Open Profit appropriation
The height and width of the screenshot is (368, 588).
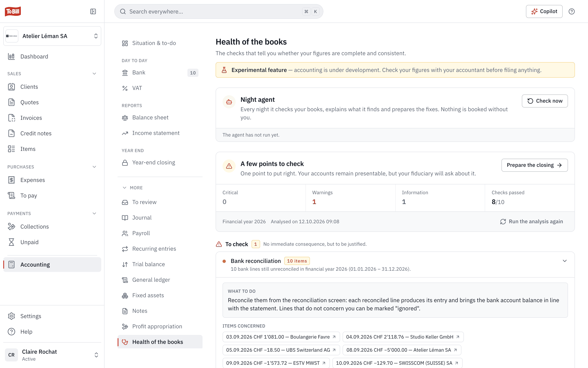160,326
